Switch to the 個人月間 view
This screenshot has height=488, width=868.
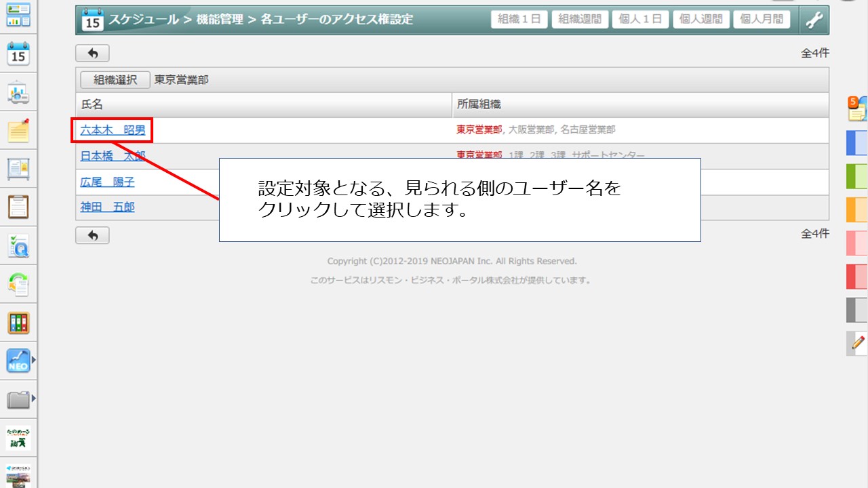762,20
